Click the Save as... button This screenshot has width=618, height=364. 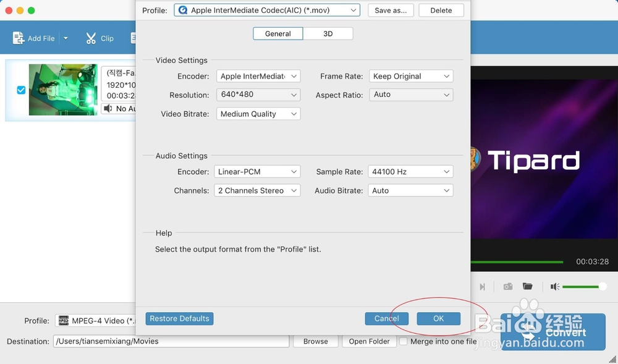391,11
